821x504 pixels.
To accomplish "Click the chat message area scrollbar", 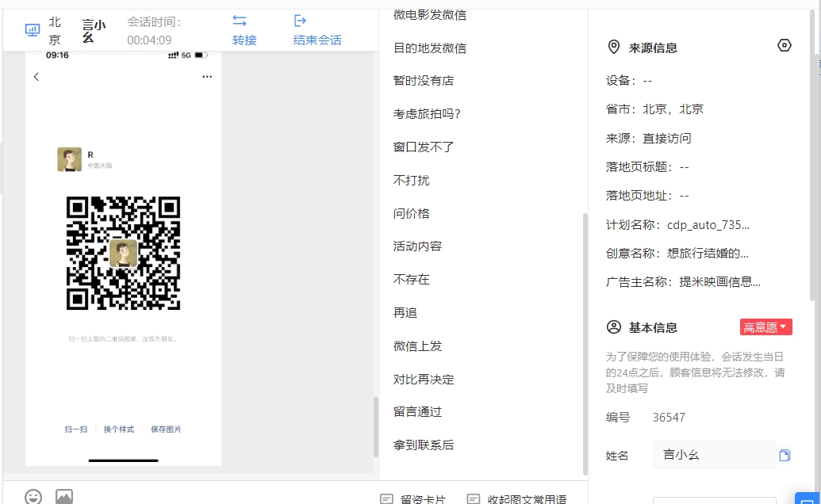I will pos(375,426).
